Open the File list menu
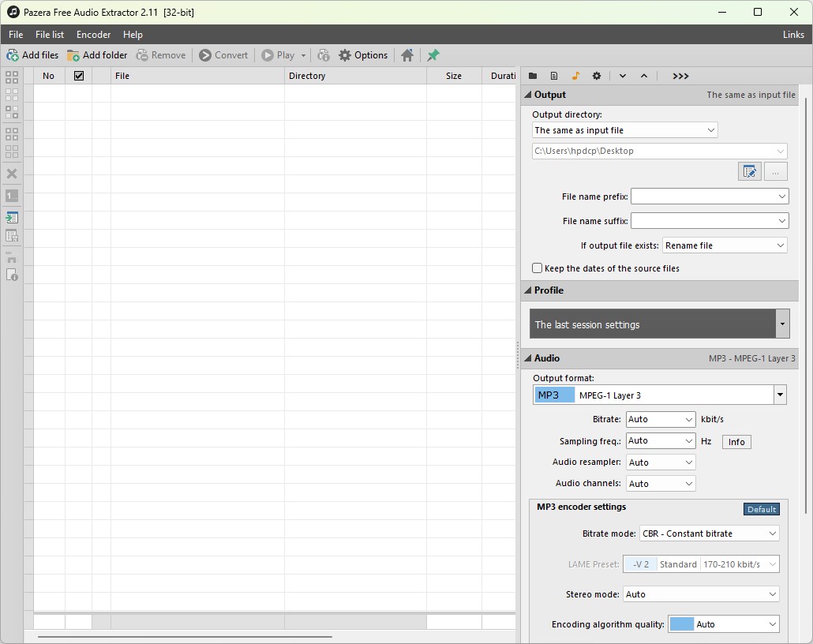Screen dimensions: 813x644 pos(50,34)
